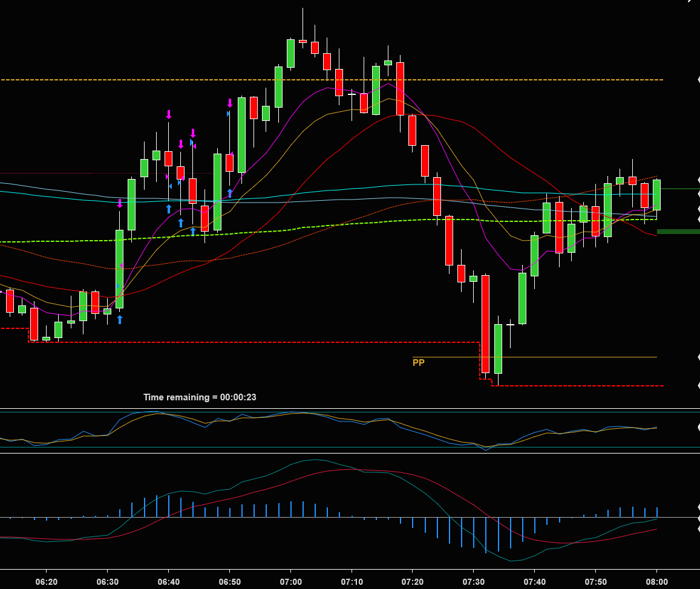Select the 06:40 time axis label
The image size is (700, 589).
click(x=169, y=582)
